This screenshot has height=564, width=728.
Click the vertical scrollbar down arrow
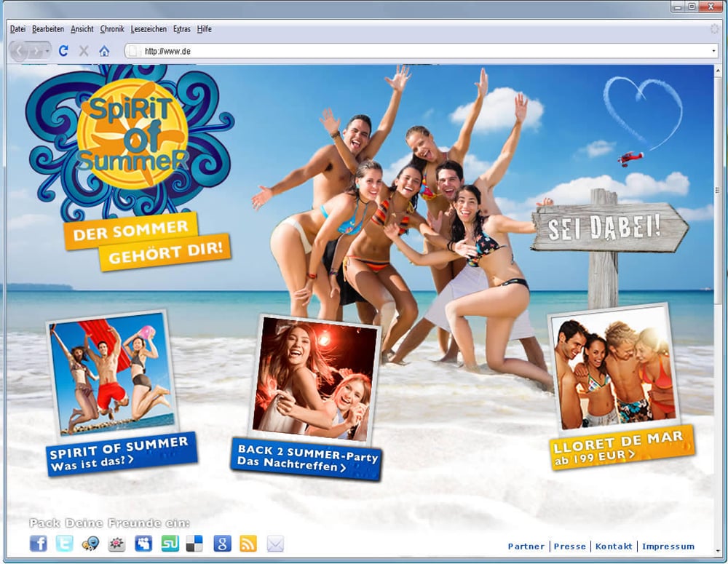point(718,552)
